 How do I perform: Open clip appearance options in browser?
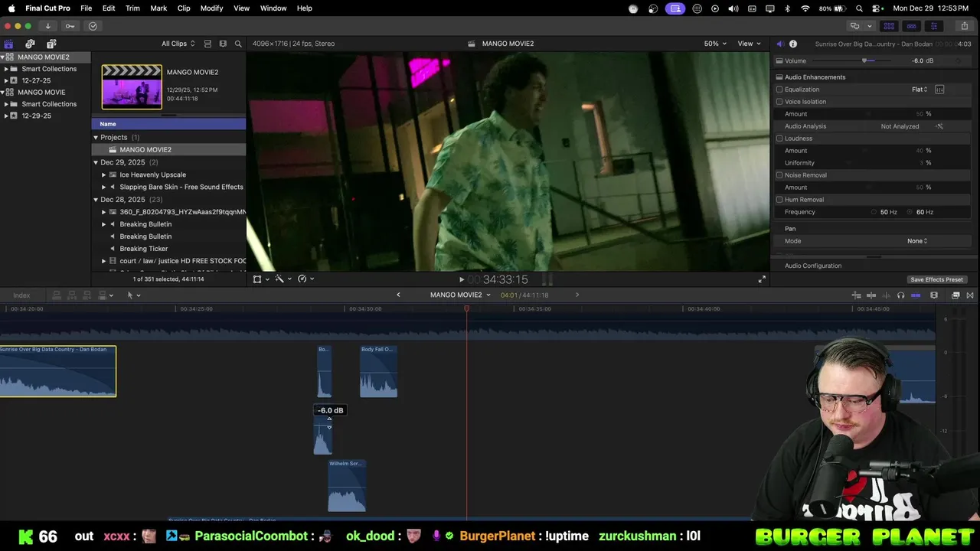tap(223, 44)
